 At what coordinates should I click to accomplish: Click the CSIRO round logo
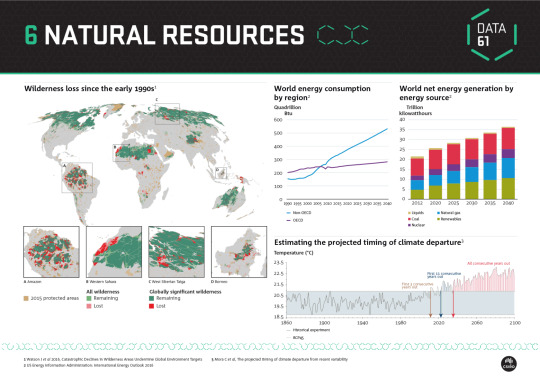509,364
